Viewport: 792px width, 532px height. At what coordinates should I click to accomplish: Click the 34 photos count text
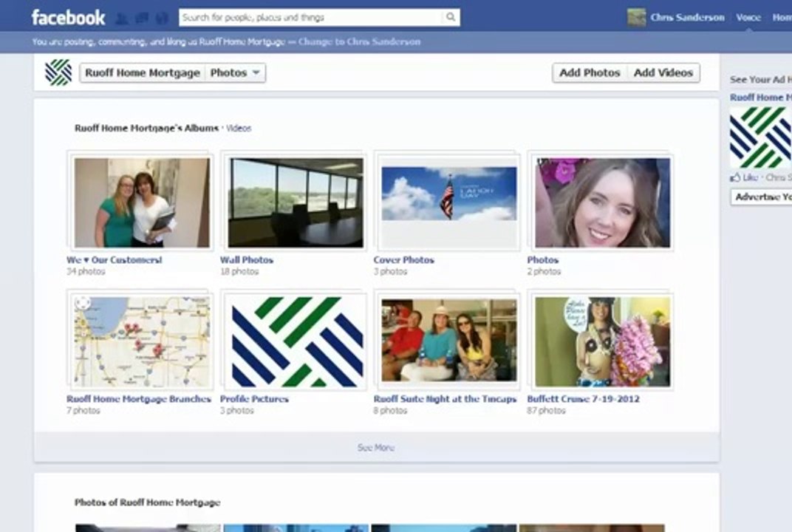pyautogui.click(x=86, y=272)
